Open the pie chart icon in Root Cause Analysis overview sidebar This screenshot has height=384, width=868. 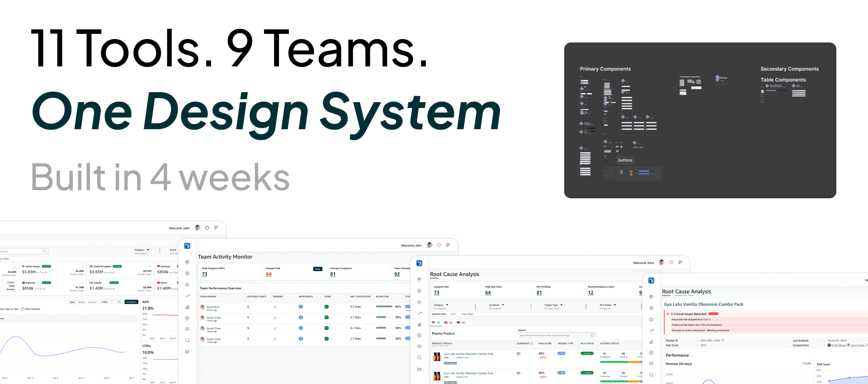click(419, 280)
